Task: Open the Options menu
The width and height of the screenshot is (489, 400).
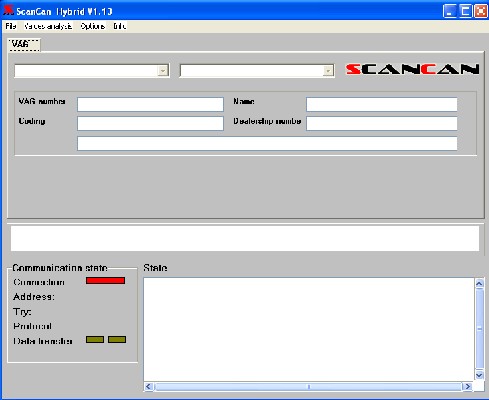Action: click(92, 26)
